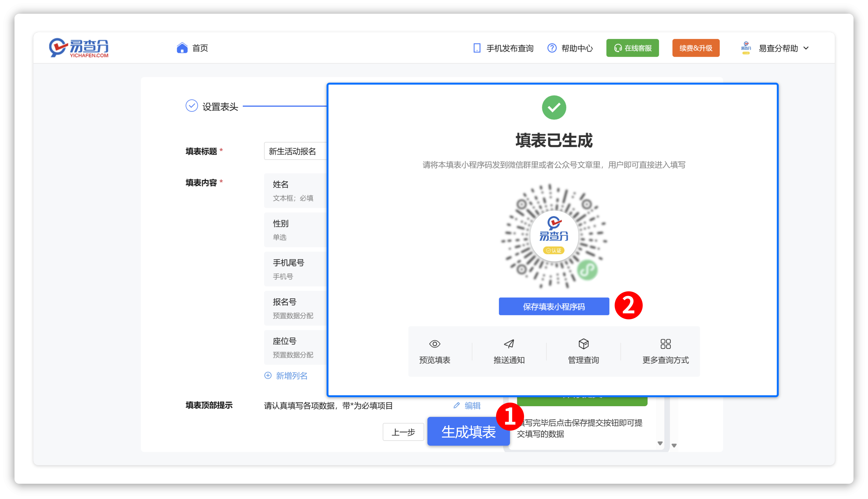
Task: Open 帮助中心 help center
Action: pyautogui.click(x=577, y=48)
